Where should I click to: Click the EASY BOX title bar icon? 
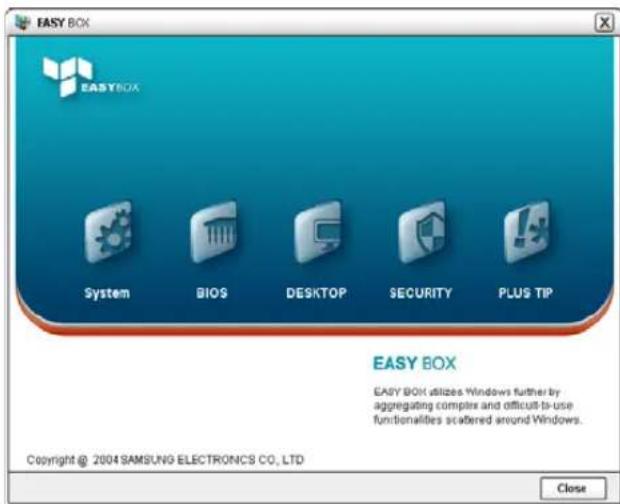click(x=23, y=23)
